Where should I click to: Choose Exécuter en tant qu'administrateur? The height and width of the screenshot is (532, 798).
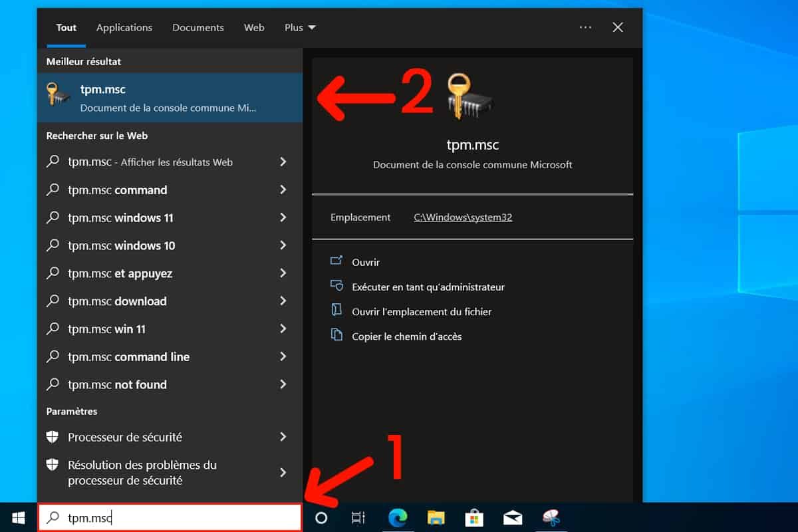coord(428,287)
